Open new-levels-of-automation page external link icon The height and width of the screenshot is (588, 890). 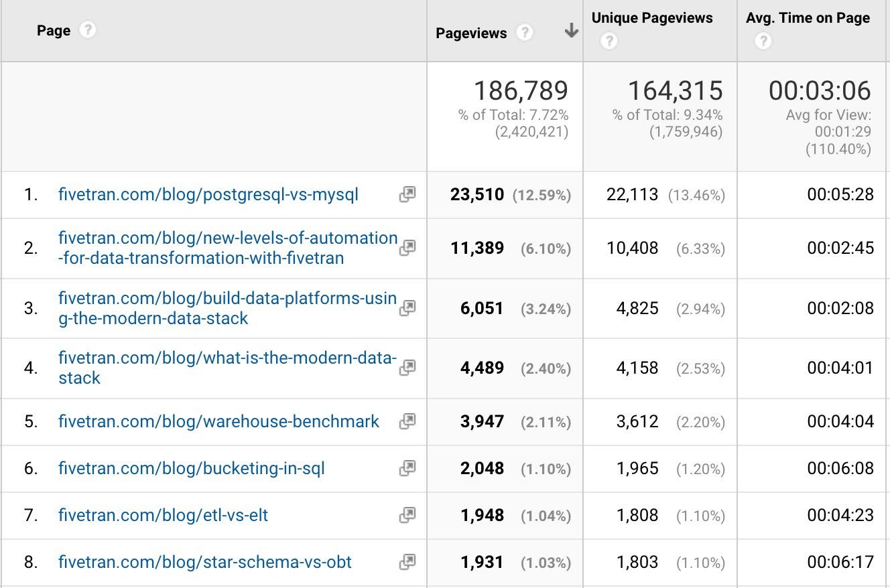[407, 248]
